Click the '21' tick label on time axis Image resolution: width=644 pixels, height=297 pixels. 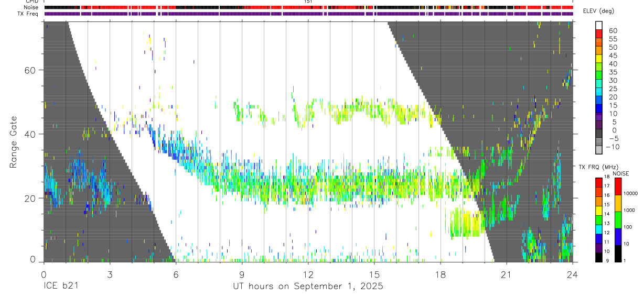(507, 274)
